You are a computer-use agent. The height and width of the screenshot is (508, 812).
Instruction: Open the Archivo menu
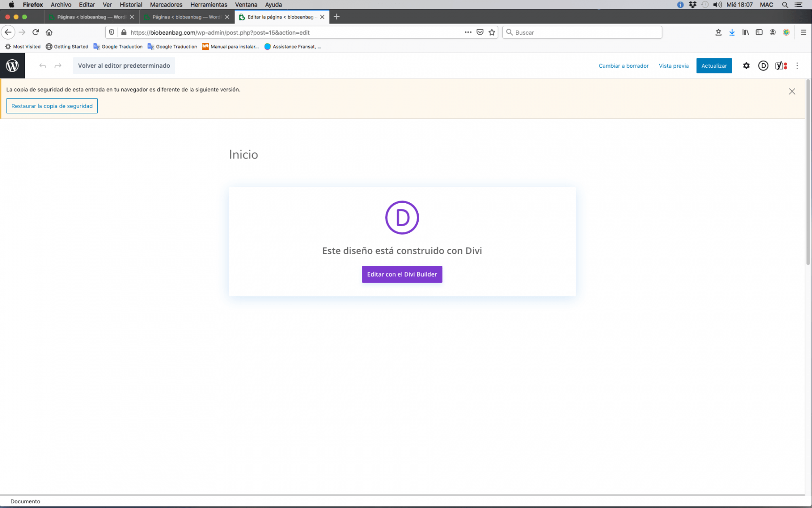tap(61, 5)
